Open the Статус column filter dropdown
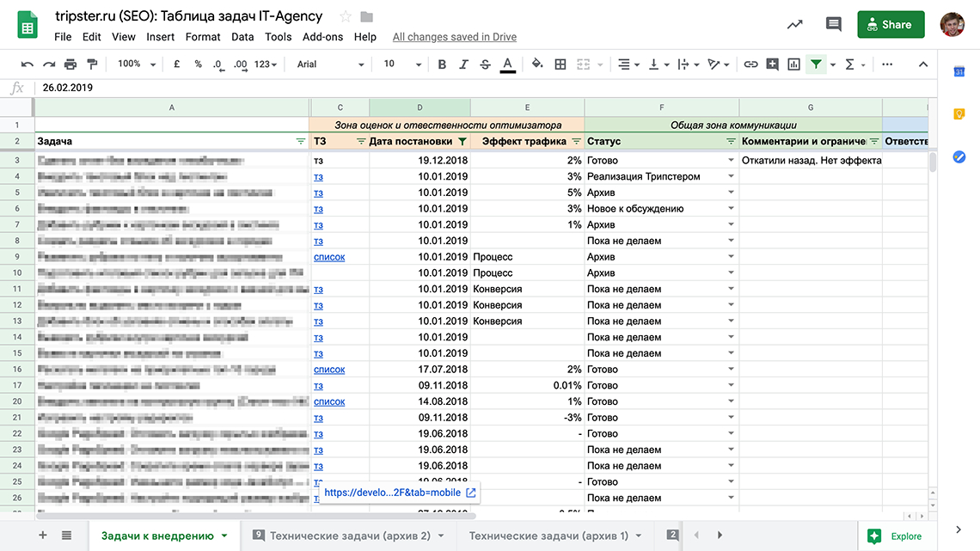Image resolution: width=980 pixels, height=551 pixels. click(730, 141)
